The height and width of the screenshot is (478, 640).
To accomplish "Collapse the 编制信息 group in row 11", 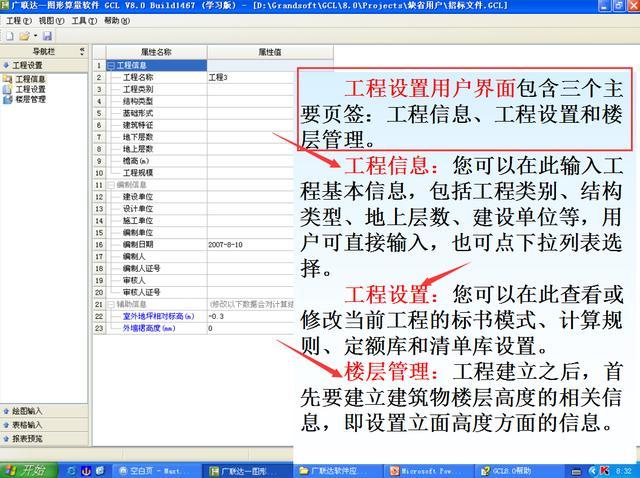I will click(x=111, y=185).
